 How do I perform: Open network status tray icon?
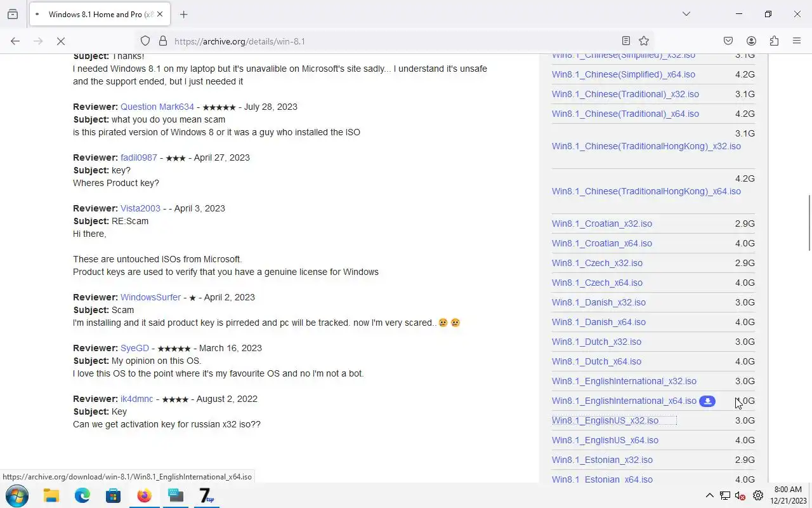724,496
